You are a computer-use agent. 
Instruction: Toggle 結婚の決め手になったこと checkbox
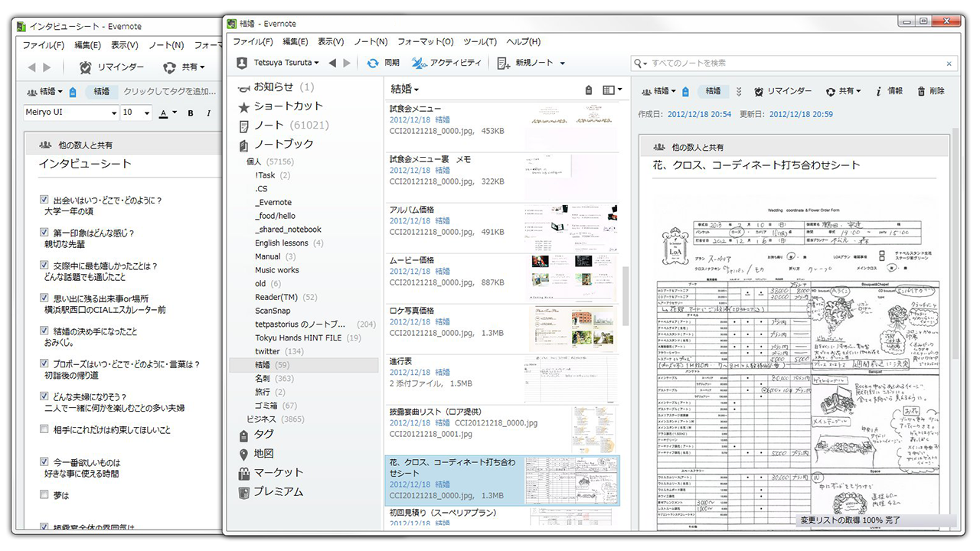click(x=44, y=331)
